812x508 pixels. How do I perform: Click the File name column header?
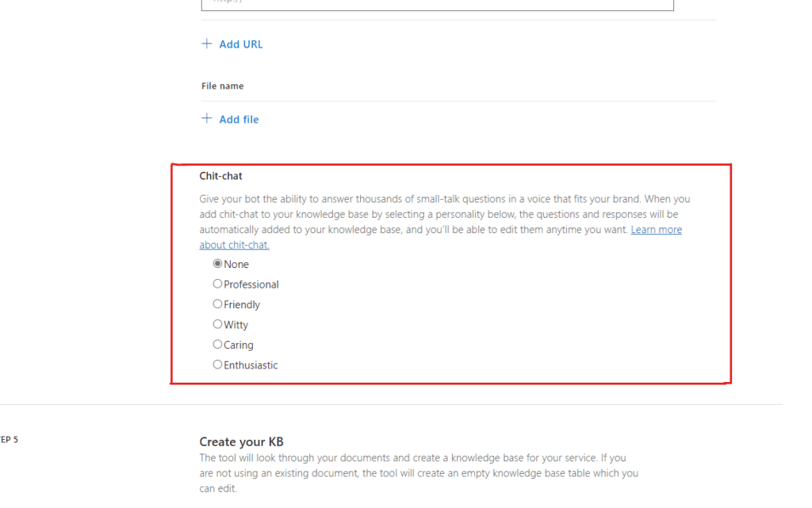(222, 86)
